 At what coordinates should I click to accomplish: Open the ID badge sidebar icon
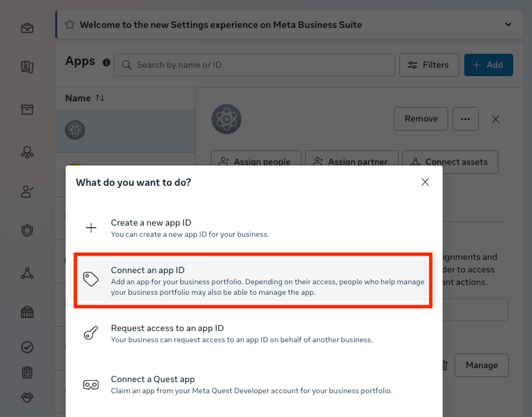(27, 67)
